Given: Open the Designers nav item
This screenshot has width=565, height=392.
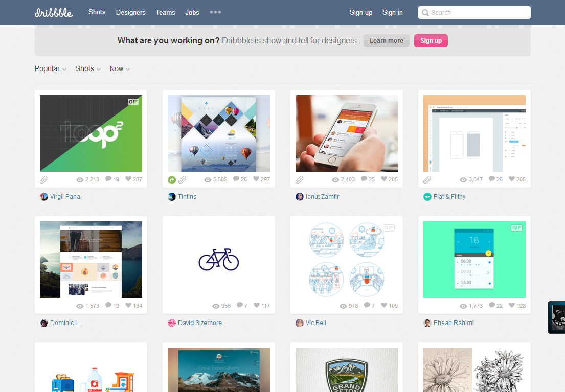Looking at the screenshot, I should [130, 13].
